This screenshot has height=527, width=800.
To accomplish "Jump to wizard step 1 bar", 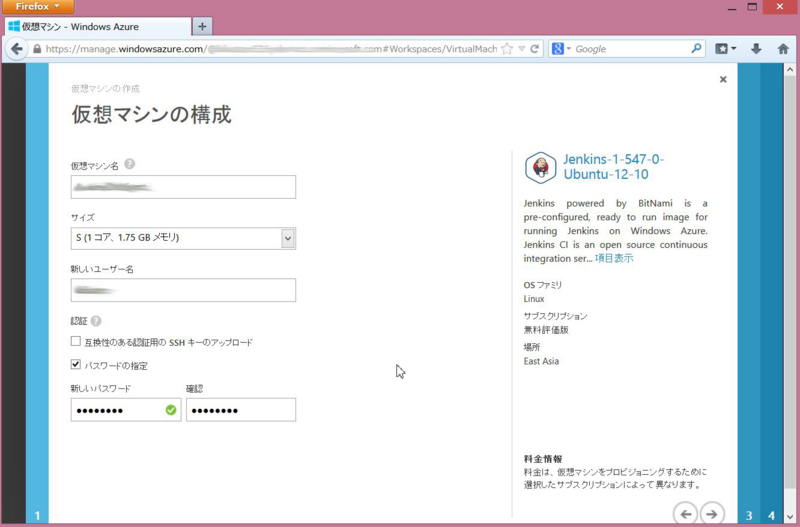I will [37, 293].
